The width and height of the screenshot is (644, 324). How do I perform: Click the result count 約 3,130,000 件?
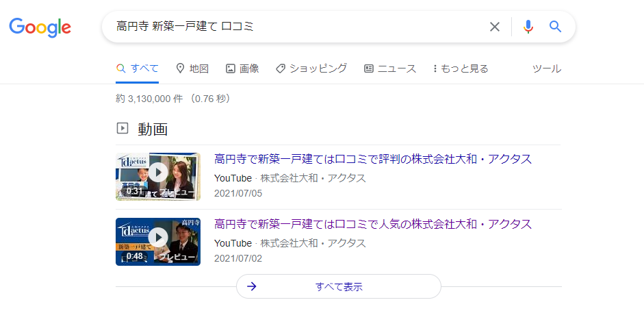(149, 99)
